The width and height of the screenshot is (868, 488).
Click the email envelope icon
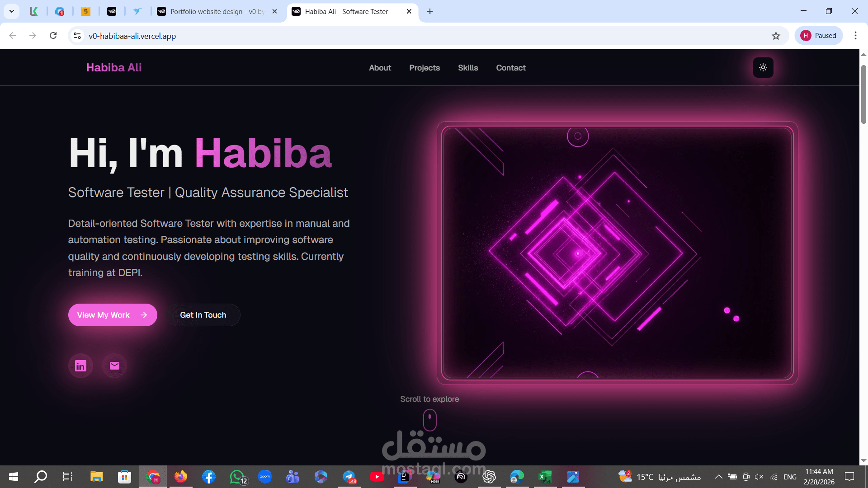click(x=114, y=366)
